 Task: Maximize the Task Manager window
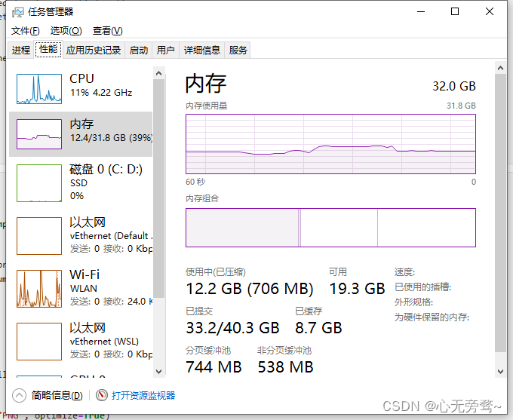click(455, 12)
